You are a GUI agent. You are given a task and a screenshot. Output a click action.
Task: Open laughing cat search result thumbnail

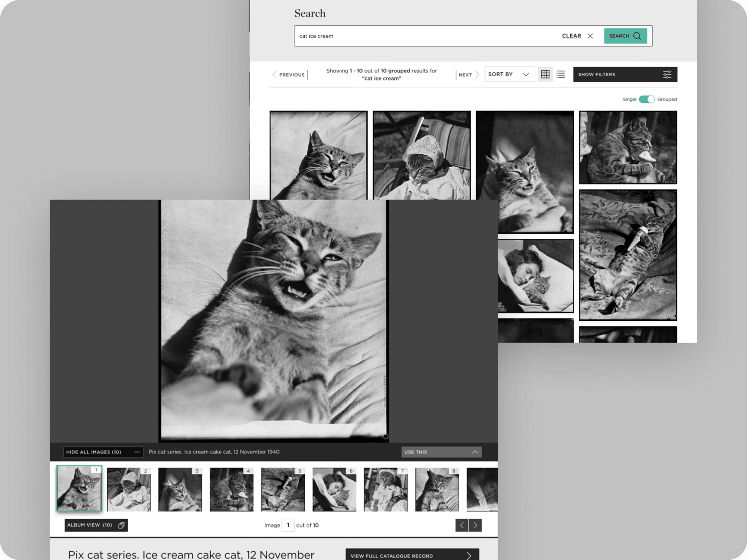[x=318, y=155]
